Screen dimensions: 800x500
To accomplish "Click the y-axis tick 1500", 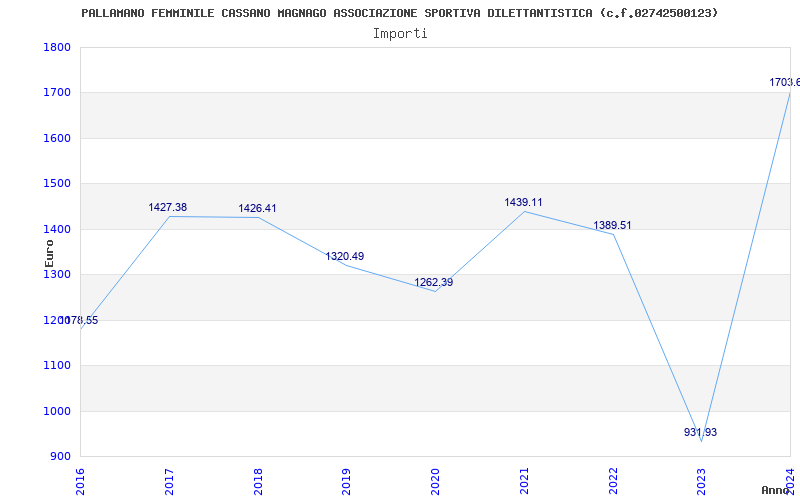I will [x=57, y=184].
